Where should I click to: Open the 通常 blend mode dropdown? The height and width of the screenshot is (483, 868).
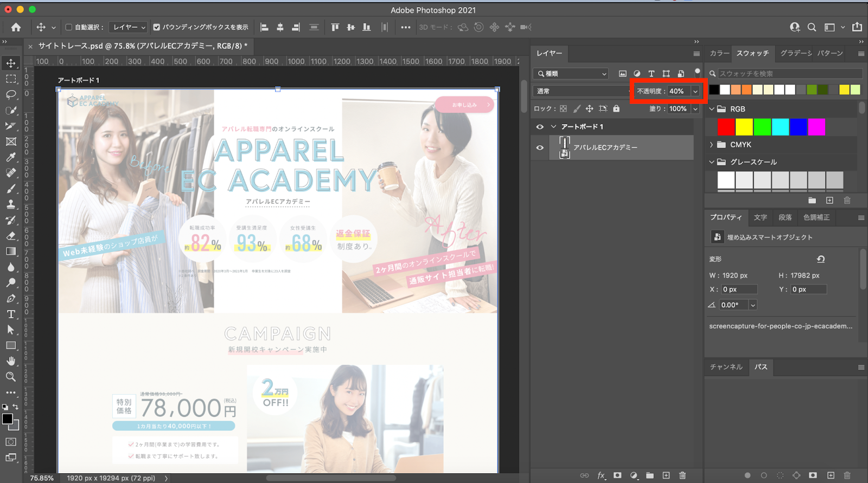pos(583,91)
